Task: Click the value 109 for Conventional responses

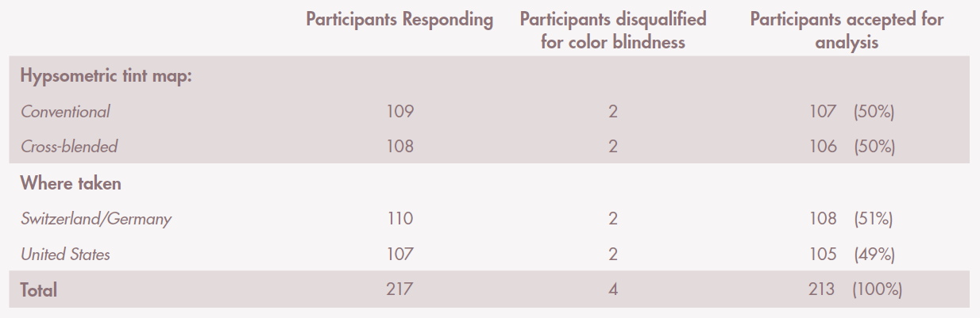Action: [x=399, y=112]
